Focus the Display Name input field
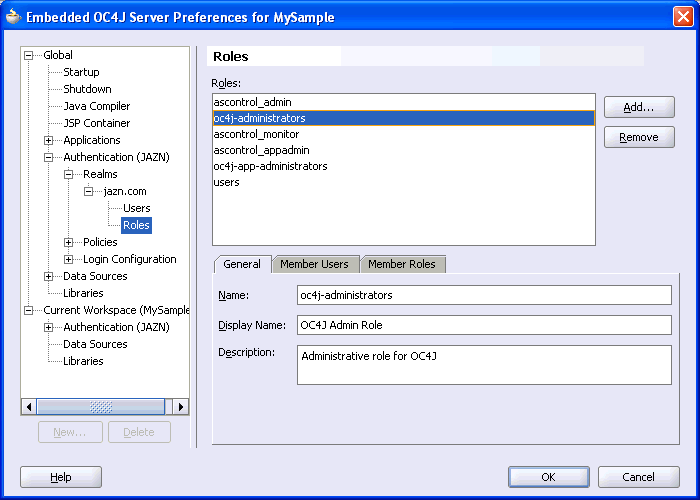700x500 pixels. [484, 325]
